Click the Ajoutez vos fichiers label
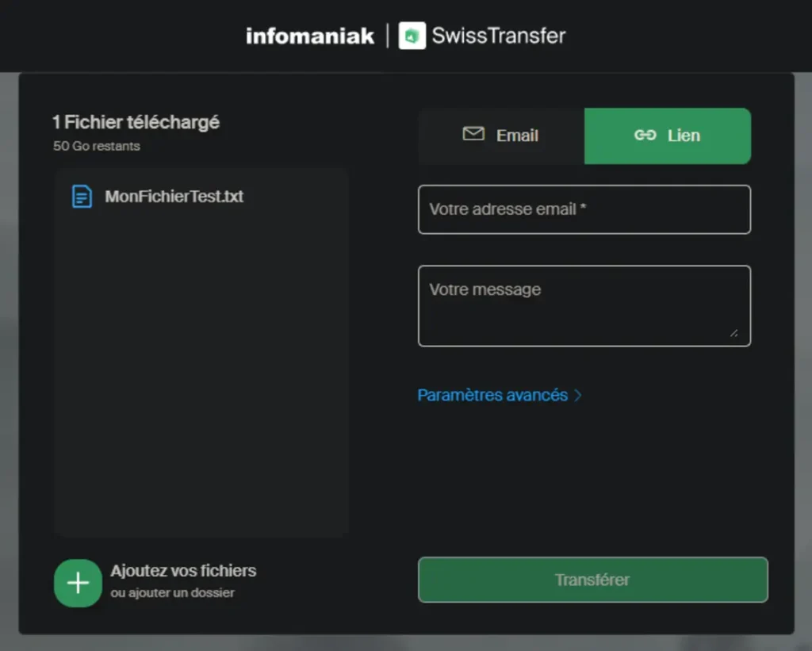812x651 pixels. point(183,571)
